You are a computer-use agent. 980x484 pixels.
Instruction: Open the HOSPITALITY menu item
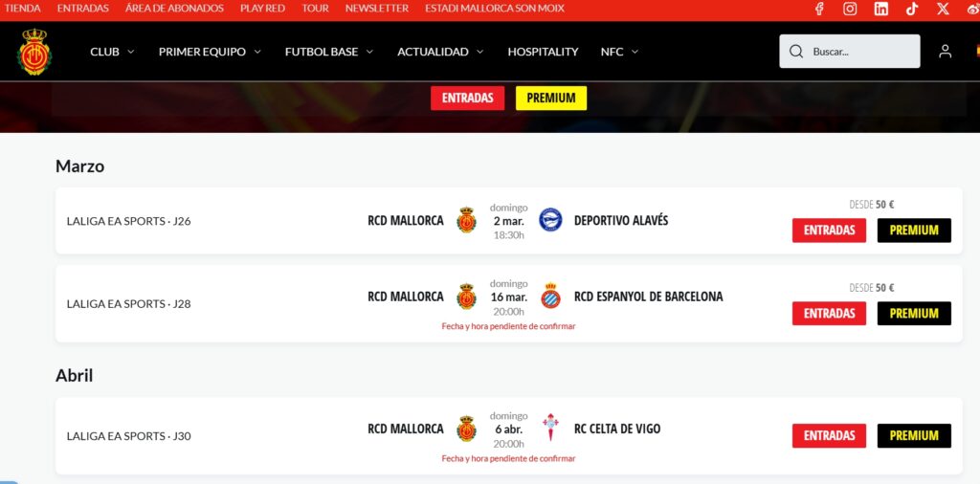click(543, 52)
